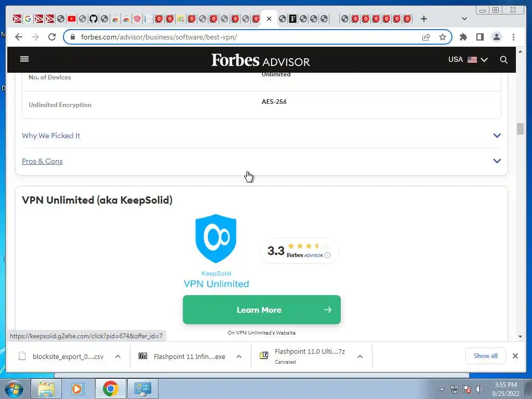
Task: Toggle the Chrome side panel
Action: click(x=480, y=37)
